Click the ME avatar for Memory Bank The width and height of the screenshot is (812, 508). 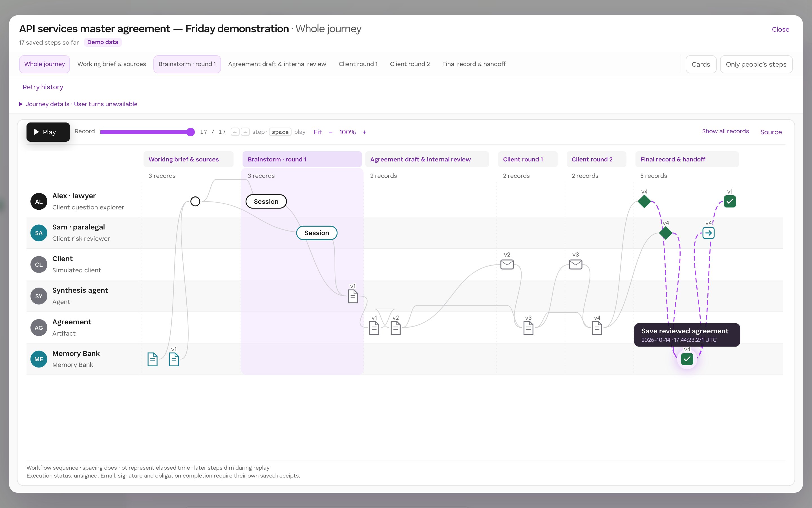(x=39, y=359)
